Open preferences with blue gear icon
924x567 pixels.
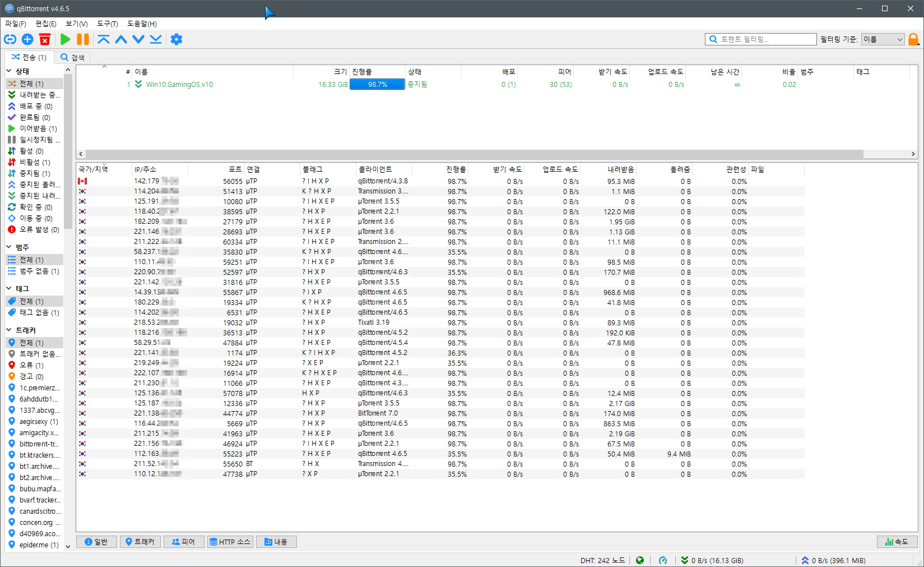[x=177, y=39]
